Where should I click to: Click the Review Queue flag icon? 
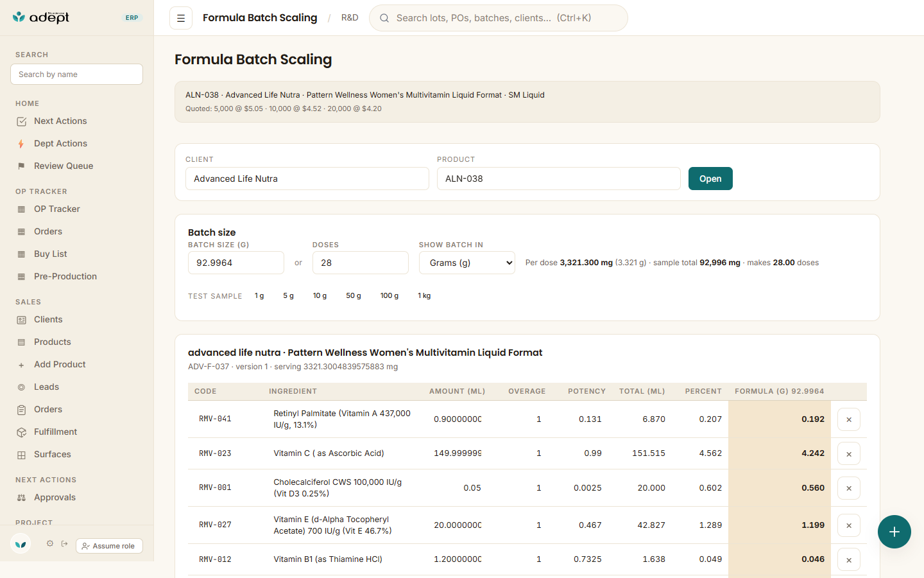[21, 166]
